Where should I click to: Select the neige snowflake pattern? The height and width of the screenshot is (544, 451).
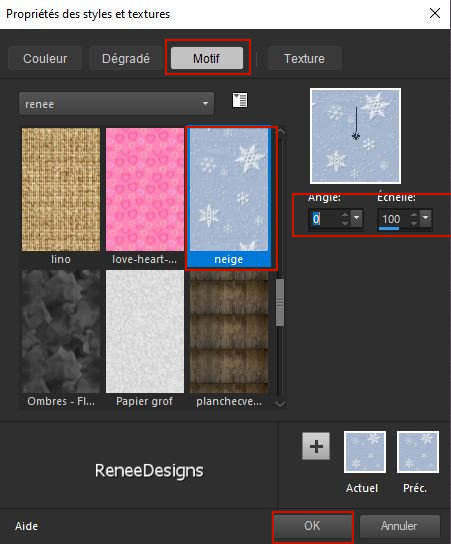(x=229, y=189)
